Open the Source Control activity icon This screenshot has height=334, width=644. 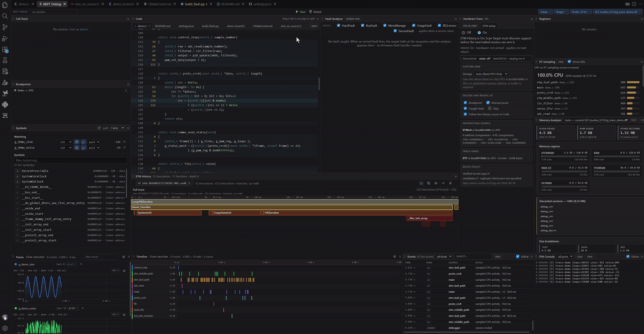click(x=5, y=27)
